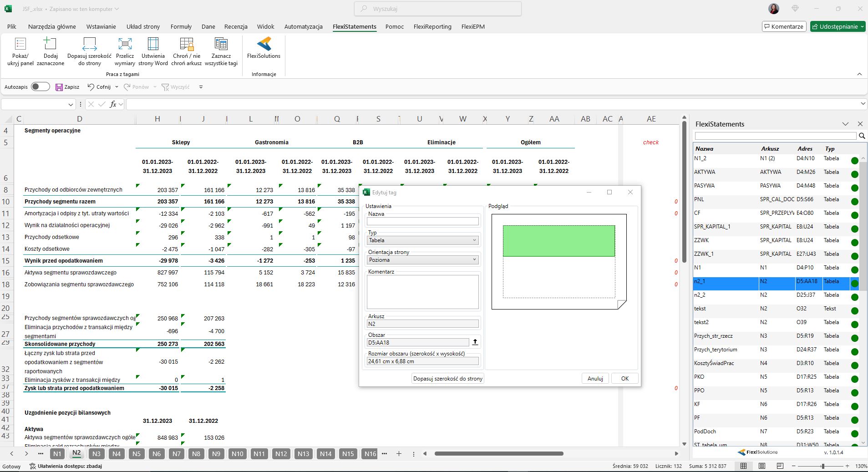Toggle the Autozapis switch

41,87
